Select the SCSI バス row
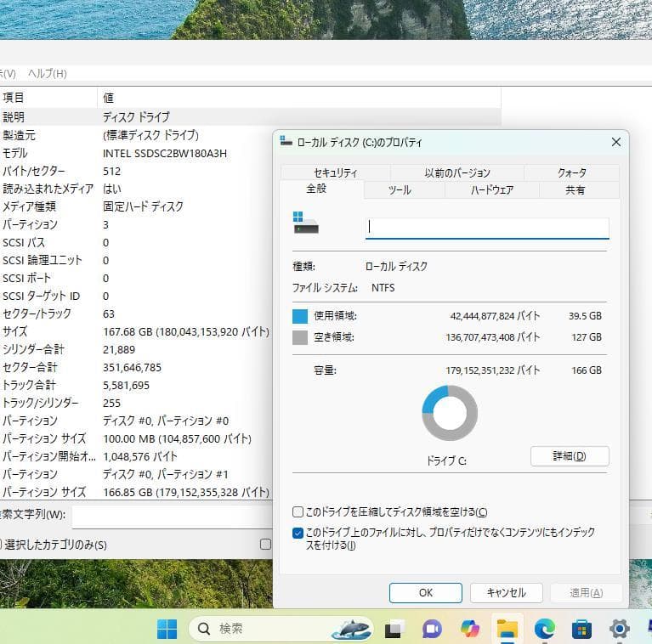The image size is (652, 644). pyautogui.click(x=136, y=242)
